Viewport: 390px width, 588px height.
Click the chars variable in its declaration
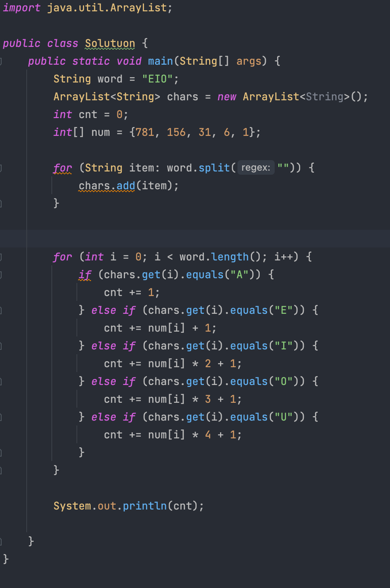tap(183, 97)
